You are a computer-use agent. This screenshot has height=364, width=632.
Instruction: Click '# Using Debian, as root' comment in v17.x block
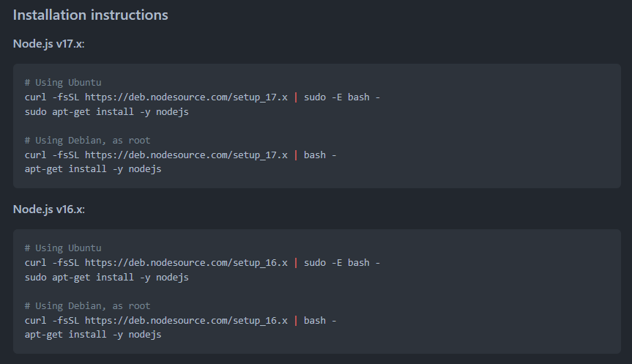click(x=87, y=141)
